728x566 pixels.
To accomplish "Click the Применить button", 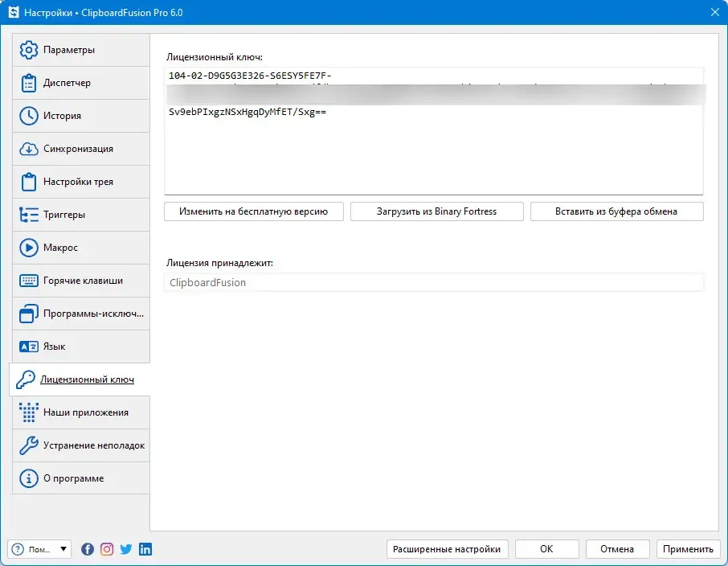I will click(688, 549).
